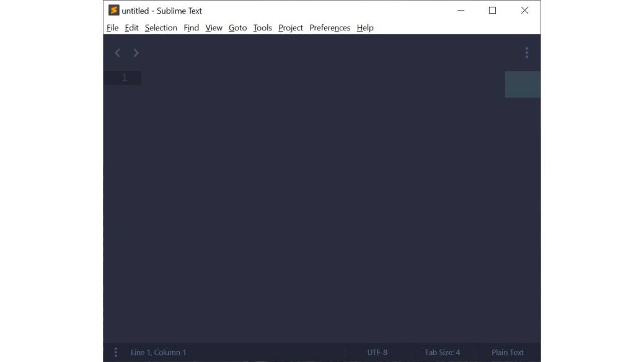
Task: Open the status bar three-dot sidebar menu
Action: point(115,352)
